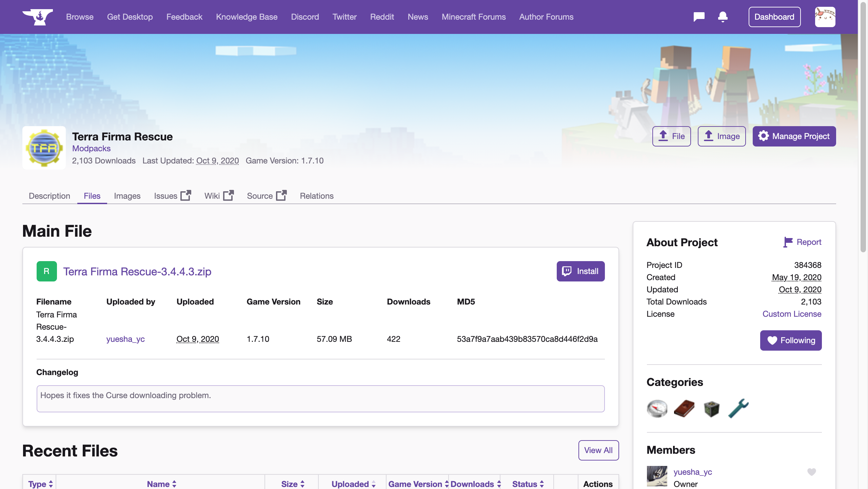Click the compass category icon
The height and width of the screenshot is (489, 868).
click(x=657, y=408)
